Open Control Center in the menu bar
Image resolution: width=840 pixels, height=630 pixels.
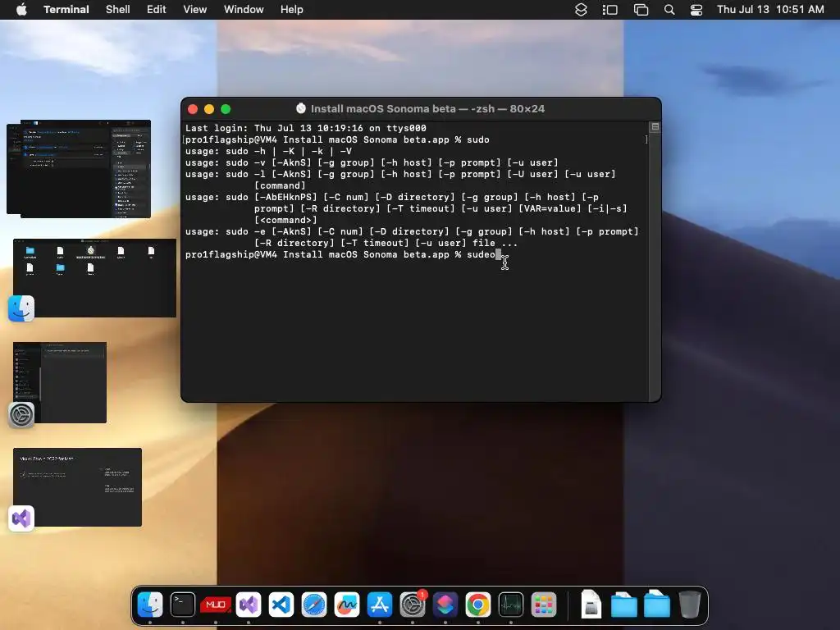[696, 10]
